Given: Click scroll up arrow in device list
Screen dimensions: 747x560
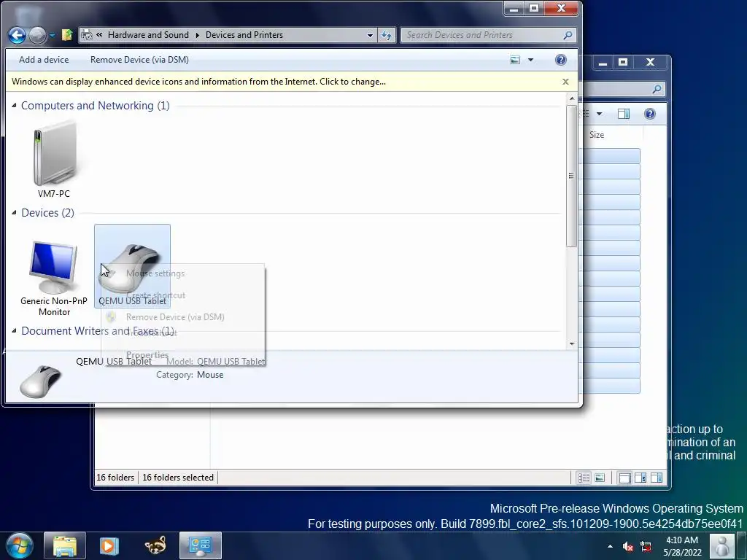Looking at the screenshot, I should (x=572, y=98).
